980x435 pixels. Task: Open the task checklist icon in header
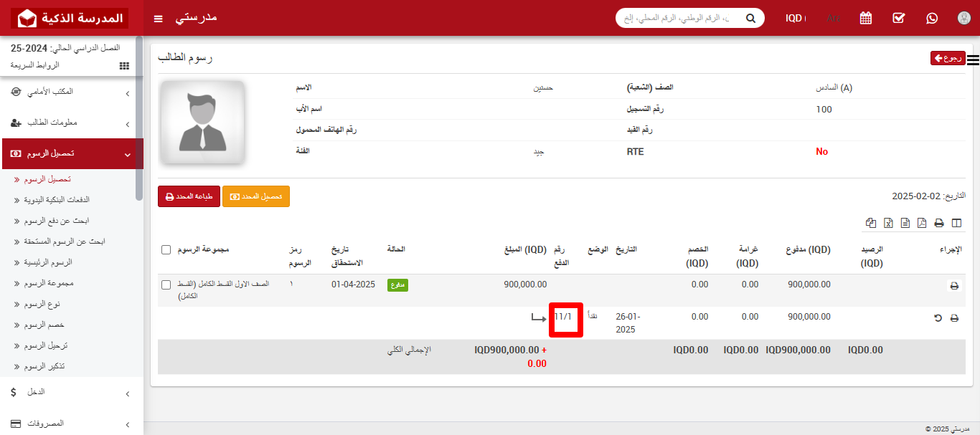pos(899,18)
